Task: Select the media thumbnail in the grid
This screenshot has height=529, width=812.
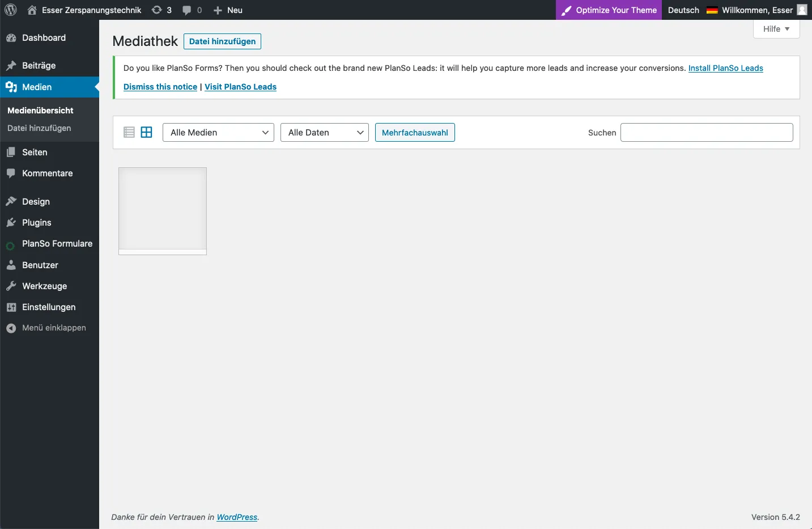Action: tap(163, 211)
